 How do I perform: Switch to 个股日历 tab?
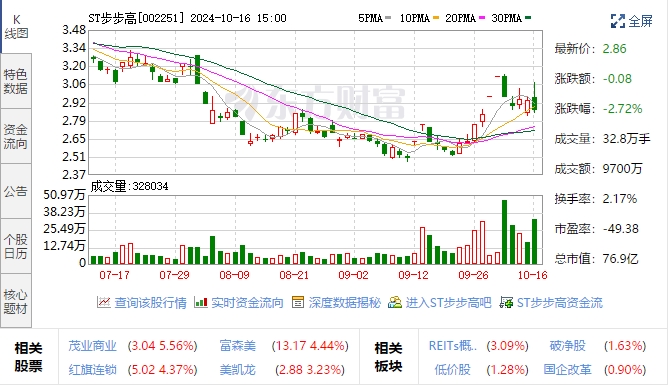pyautogui.click(x=16, y=246)
